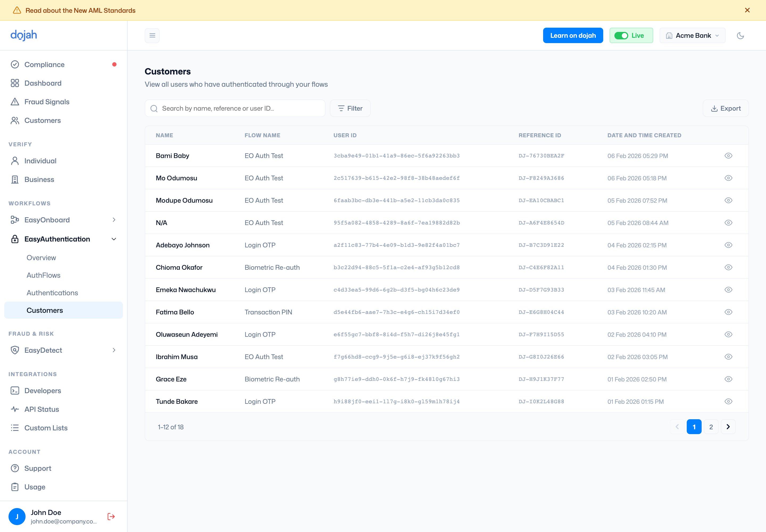Click Learn on dojah button
This screenshot has width=766, height=532.
pyautogui.click(x=573, y=35)
